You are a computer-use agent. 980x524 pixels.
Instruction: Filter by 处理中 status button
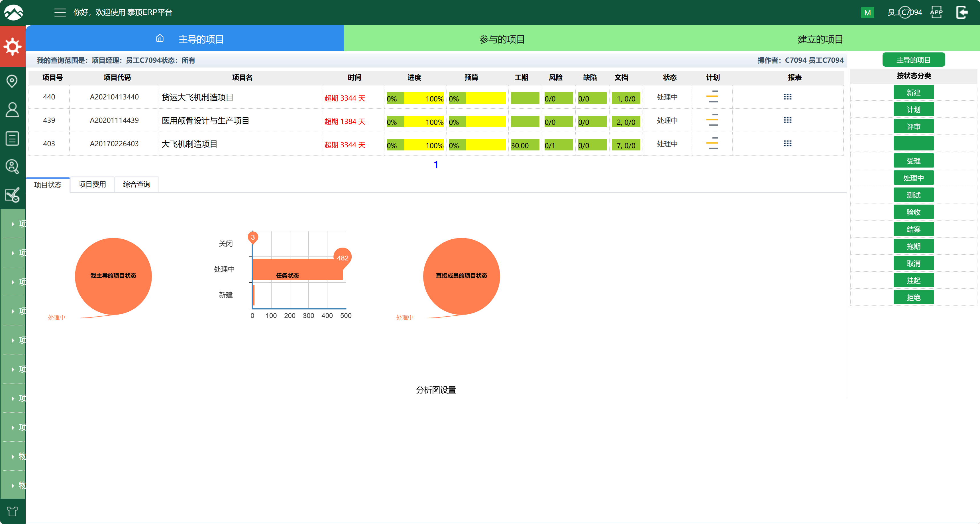(913, 178)
